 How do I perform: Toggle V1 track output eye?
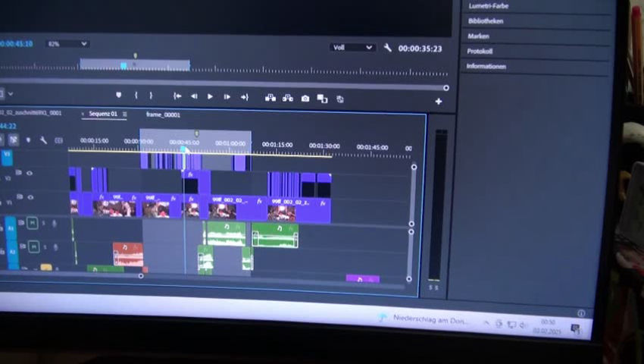click(30, 197)
